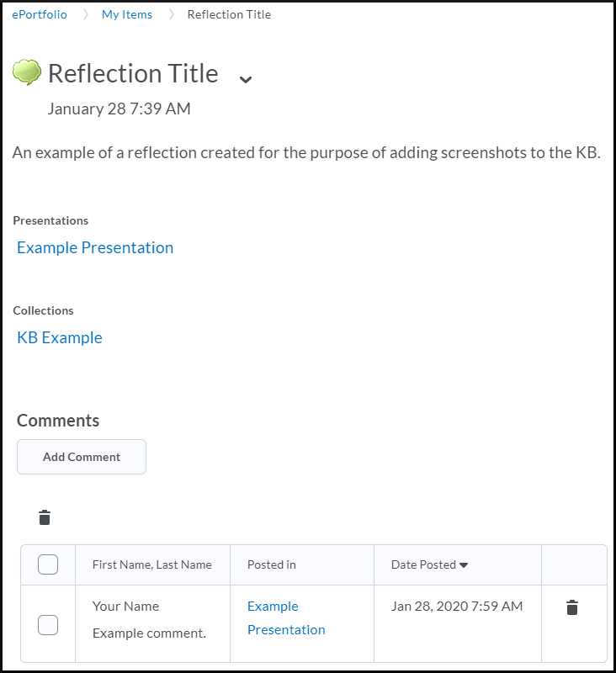Check the checkbox for the Example comment row

pyautogui.click(x=48, y=624)
